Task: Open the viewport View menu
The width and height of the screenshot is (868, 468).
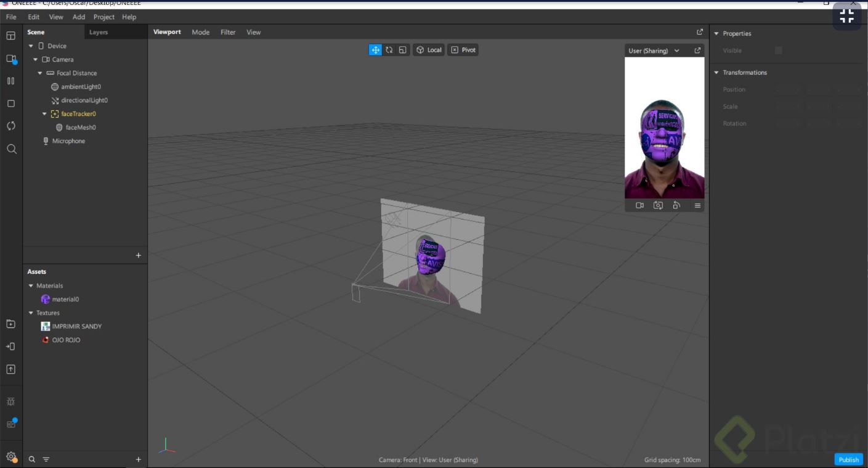Action: point(254,32)
